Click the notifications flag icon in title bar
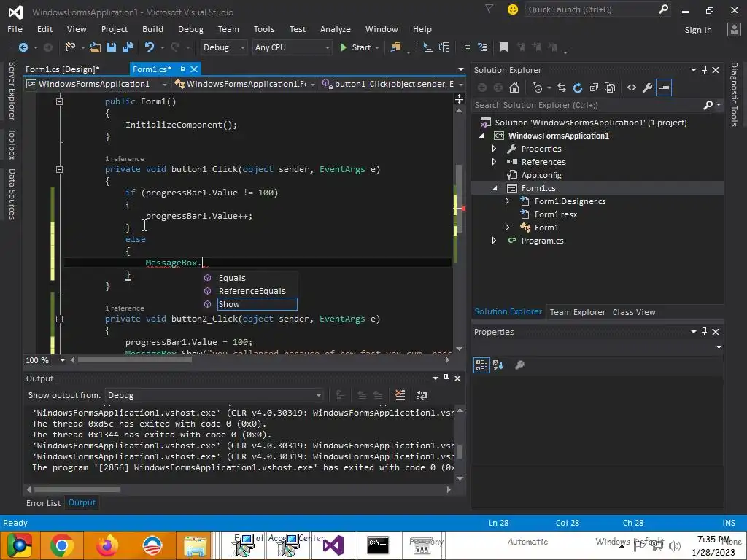 click(489, 9)
